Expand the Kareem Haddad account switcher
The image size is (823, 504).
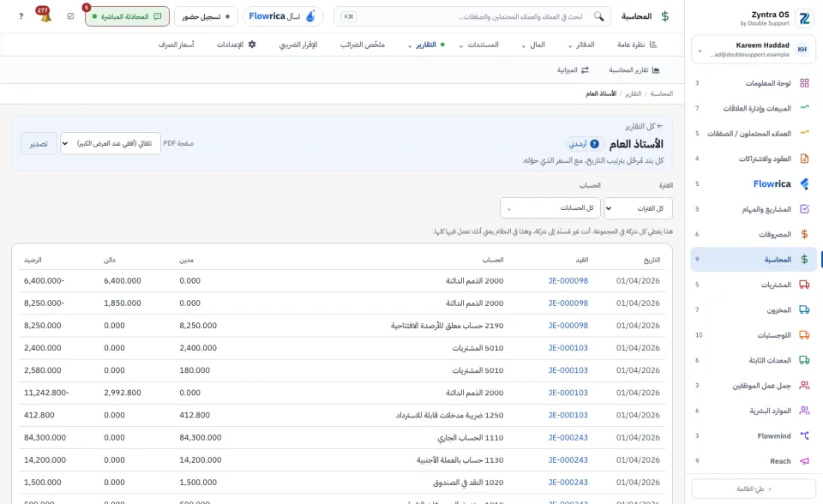click(x=754, y=50)
